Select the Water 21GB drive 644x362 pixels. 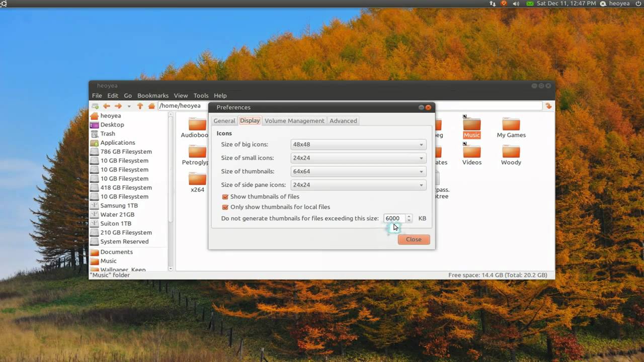click(x=112, y=215)
